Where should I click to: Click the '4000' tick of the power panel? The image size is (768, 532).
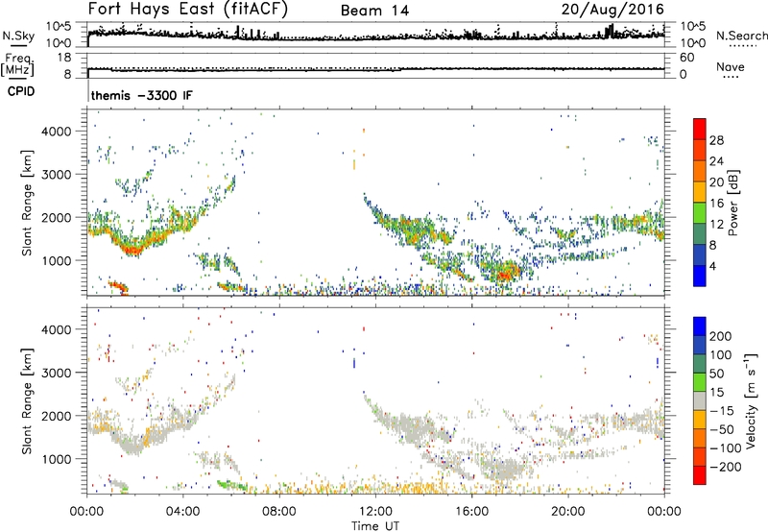click(56, 132)
